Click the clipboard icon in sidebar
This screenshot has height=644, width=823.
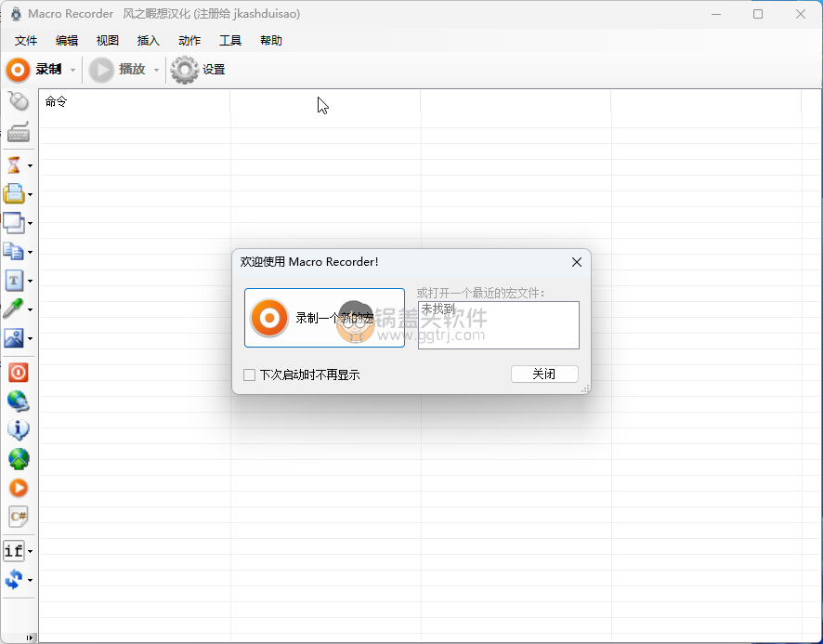14,194
